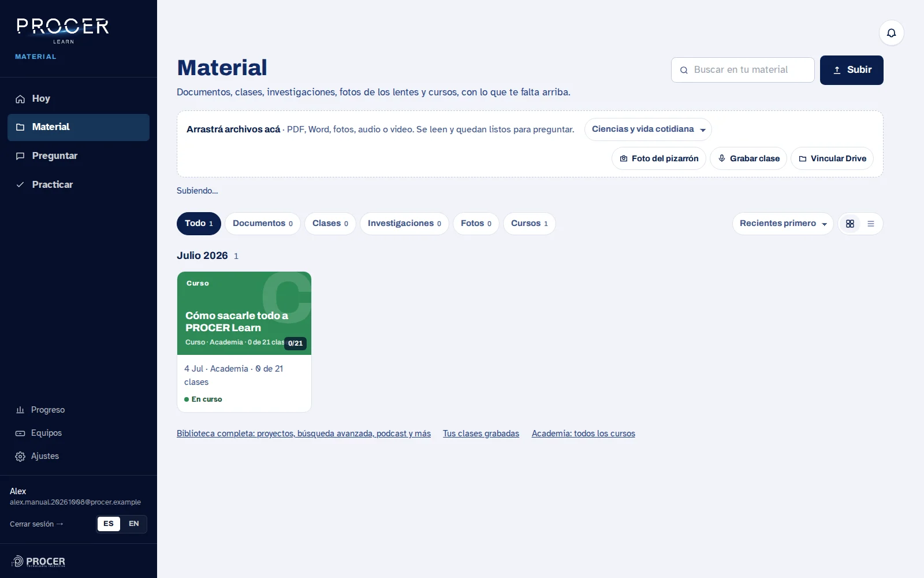Select the Clases filter tab

click(330, 224)
